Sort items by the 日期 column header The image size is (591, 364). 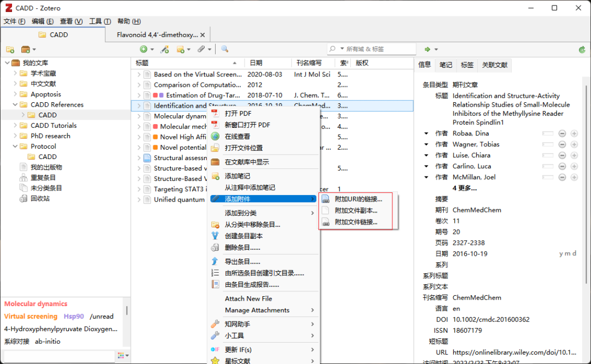click(268, 63)
